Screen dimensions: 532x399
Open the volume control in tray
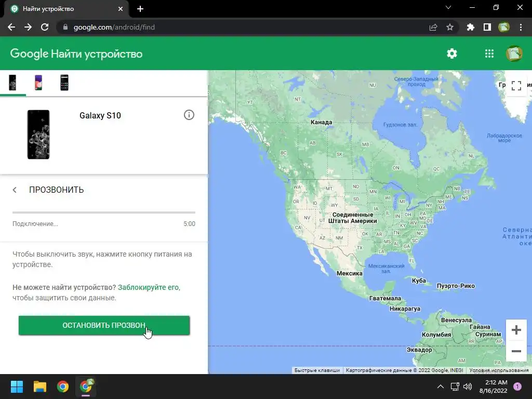tap(468, 387)
